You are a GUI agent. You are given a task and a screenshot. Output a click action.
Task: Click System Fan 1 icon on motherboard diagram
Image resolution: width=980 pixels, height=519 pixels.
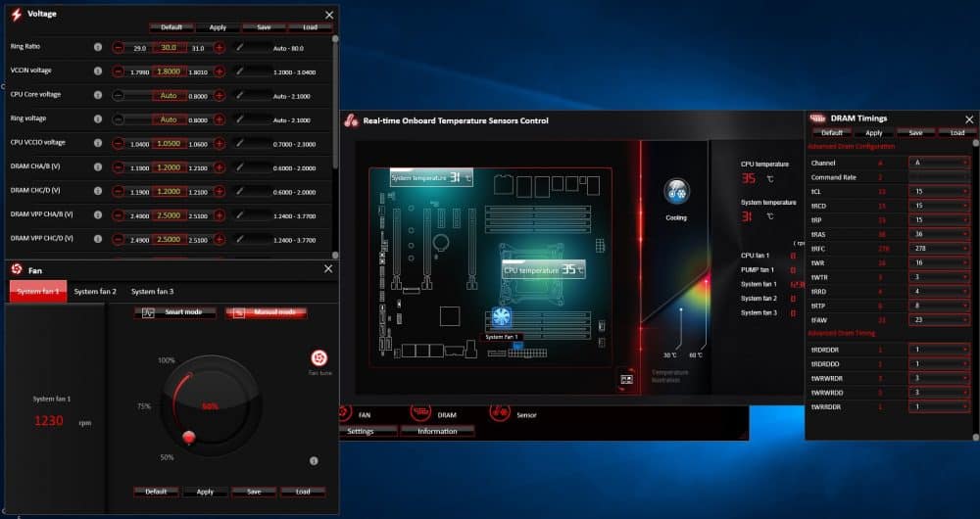coord(501,317)
